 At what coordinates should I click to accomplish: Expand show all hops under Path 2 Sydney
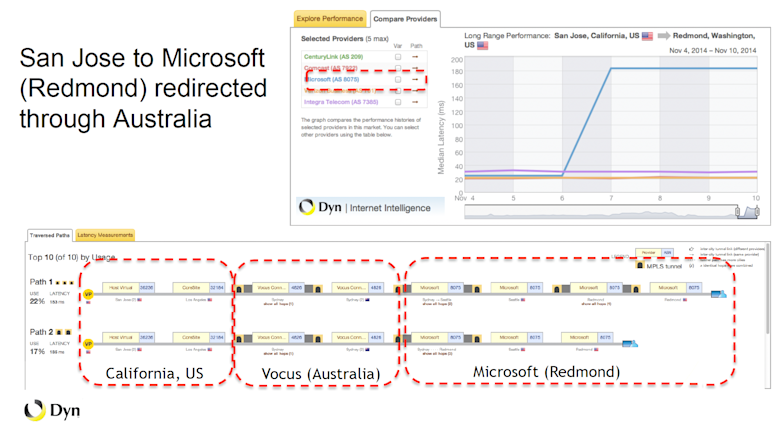point(279,353)
